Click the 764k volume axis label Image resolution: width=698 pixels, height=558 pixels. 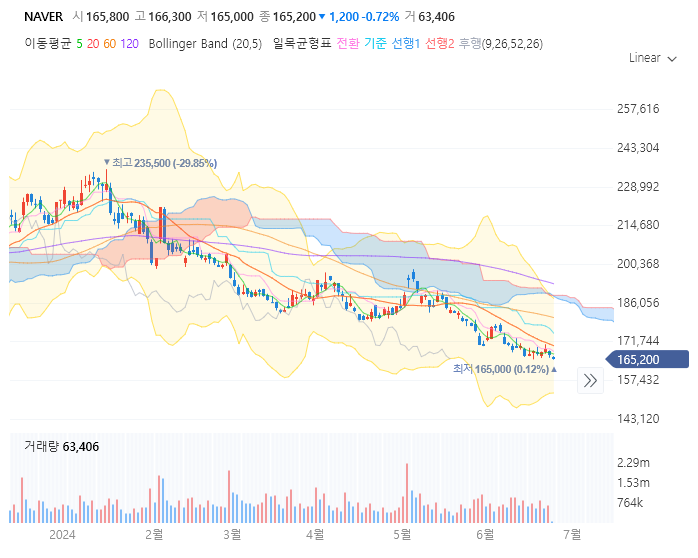click(x=630, y=503)
